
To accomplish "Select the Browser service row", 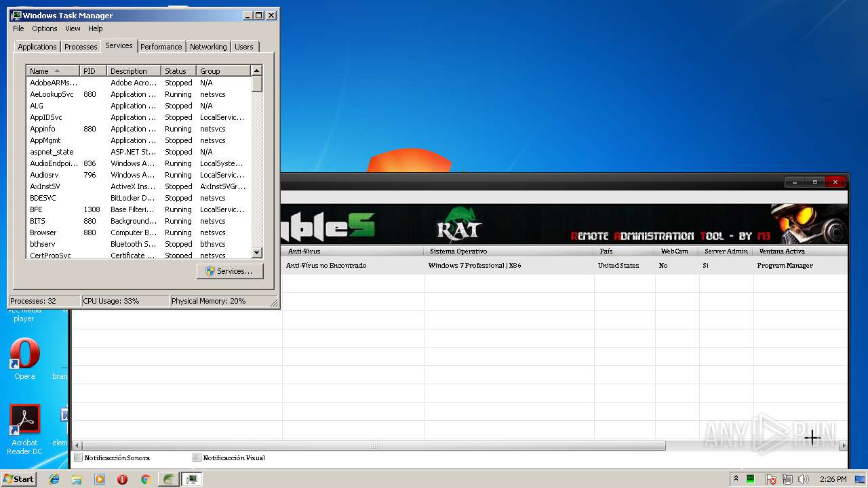I will pyautogui.click(x=138, y=232).
